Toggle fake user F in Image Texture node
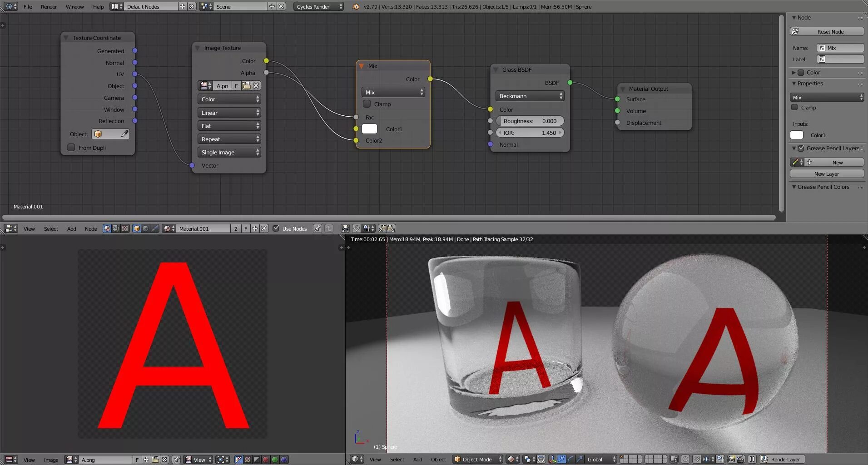868x465 pixels. [236, 86]
